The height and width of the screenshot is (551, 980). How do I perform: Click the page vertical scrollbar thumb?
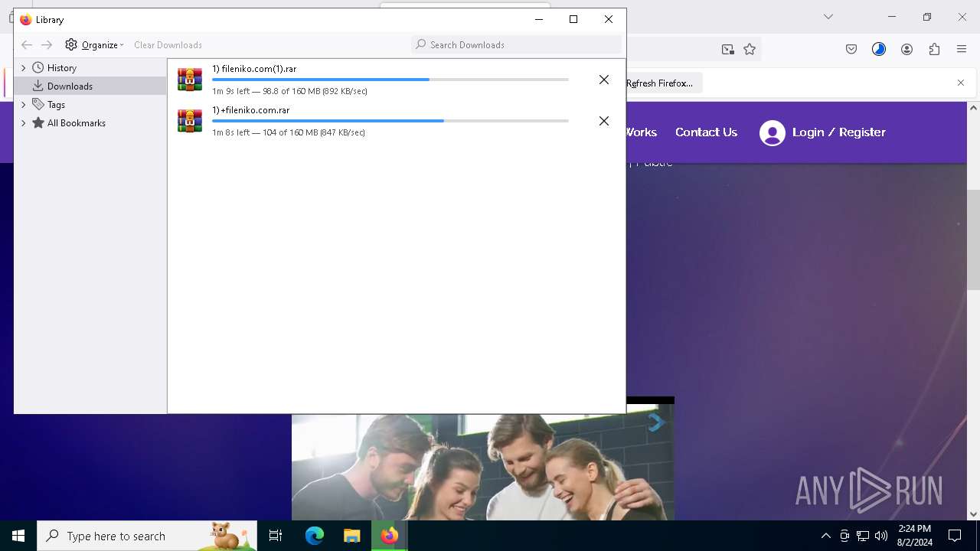point(973,240)
